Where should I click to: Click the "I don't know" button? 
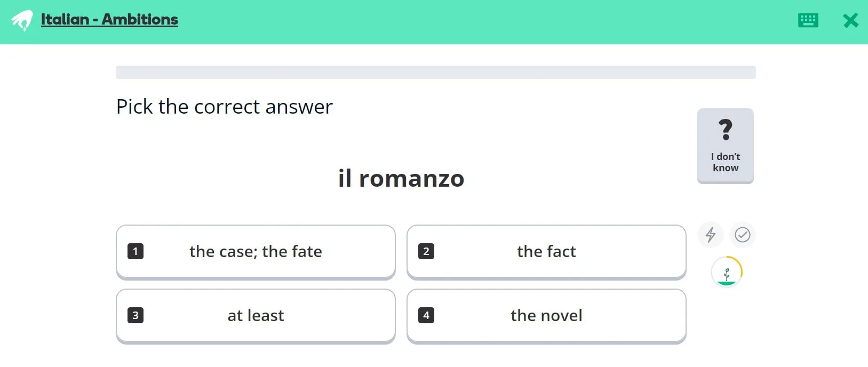725,146
